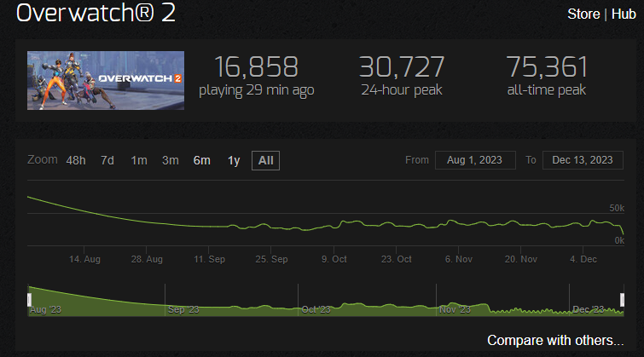The height and width of the screenshot is (357, 644).
Task: Click the Overwatch 2 banner thumbnail
Action: point(106,80)
